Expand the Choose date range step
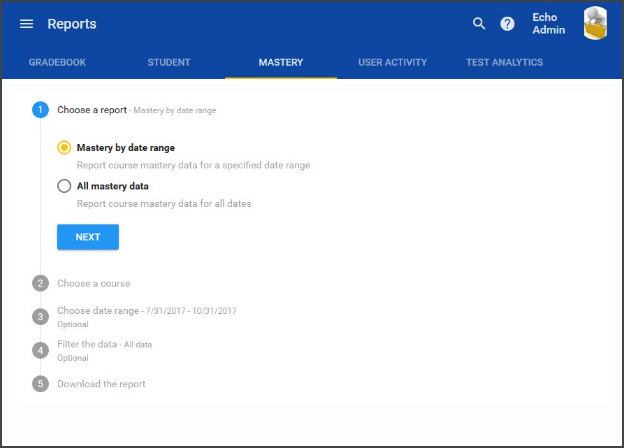Viewport: 624px width, 448px height. [x=98, y=311]
